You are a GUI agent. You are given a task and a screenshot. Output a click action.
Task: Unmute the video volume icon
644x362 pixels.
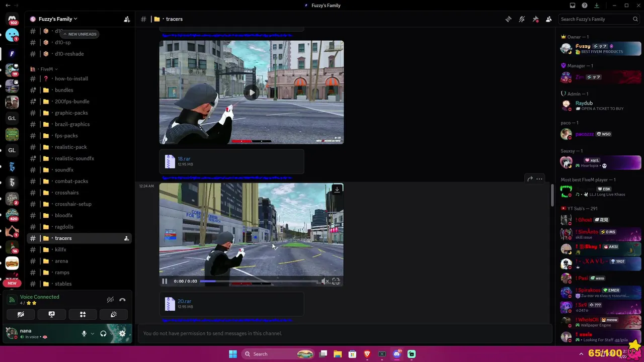pos(325,282)
